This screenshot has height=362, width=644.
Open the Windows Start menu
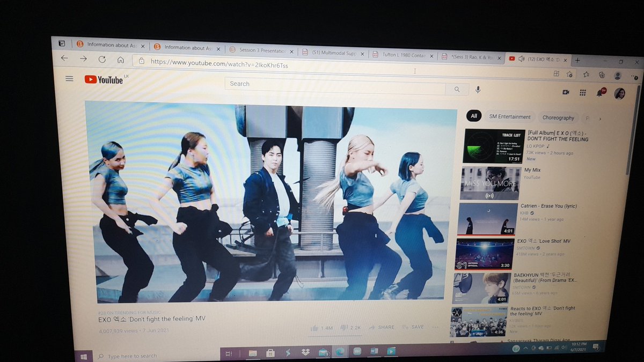[84, 356]
